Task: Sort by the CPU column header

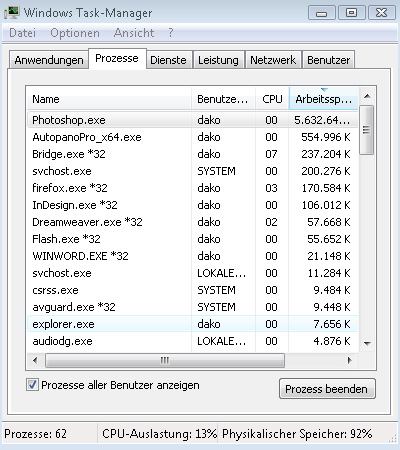Action: (x=272, y=99)
